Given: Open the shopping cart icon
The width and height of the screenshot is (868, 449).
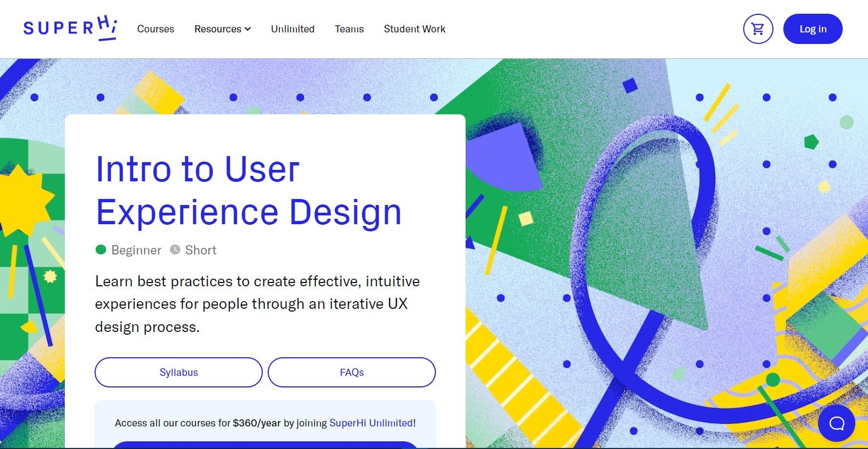Looking at the screenshot, I should [758, 29].
